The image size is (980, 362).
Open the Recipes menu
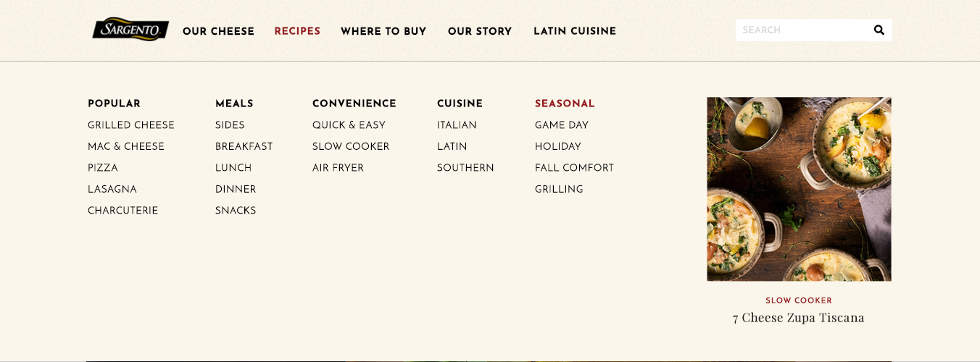pyautogui.click(x=297, y=31)
